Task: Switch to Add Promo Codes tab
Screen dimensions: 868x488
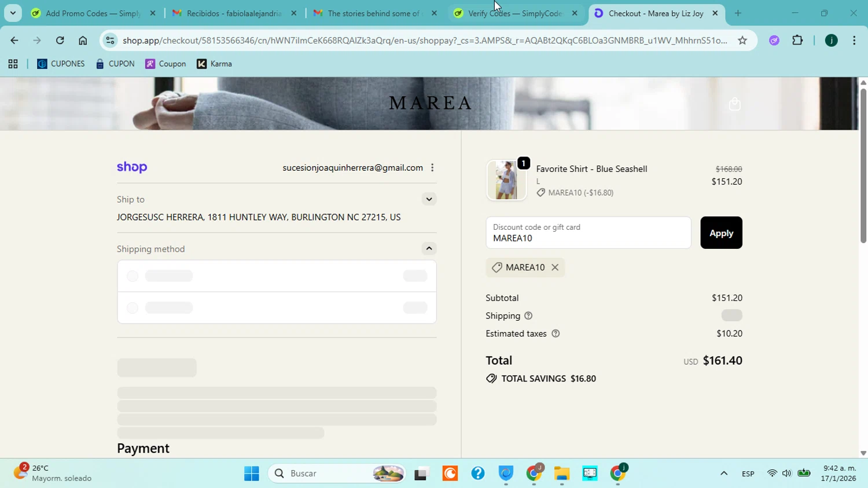Action: 93,13
